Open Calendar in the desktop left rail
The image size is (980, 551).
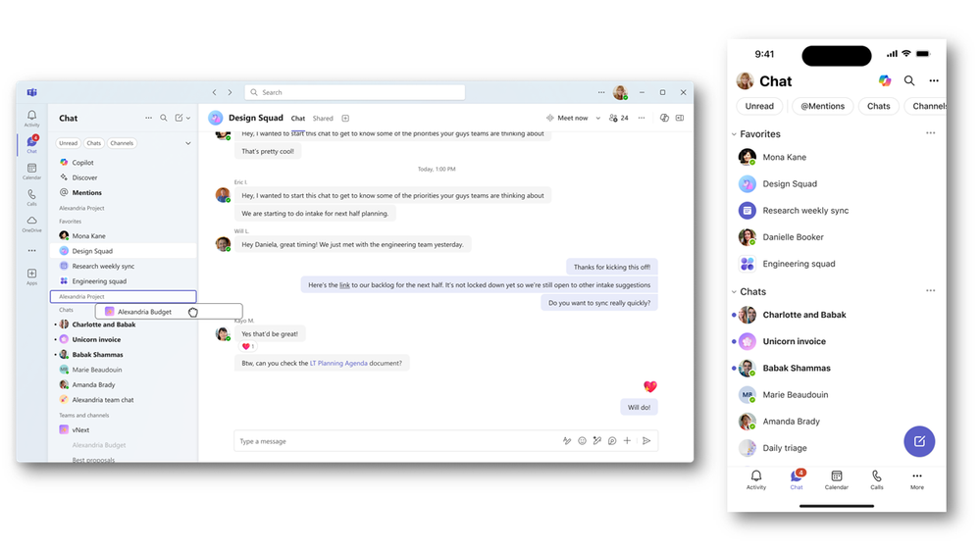pos(31,171)
